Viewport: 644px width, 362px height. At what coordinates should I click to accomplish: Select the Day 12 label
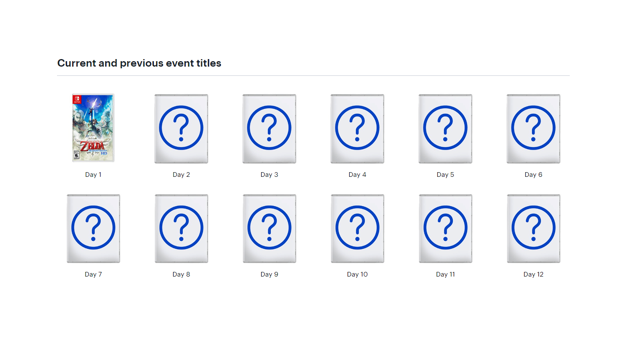[533, 274]
